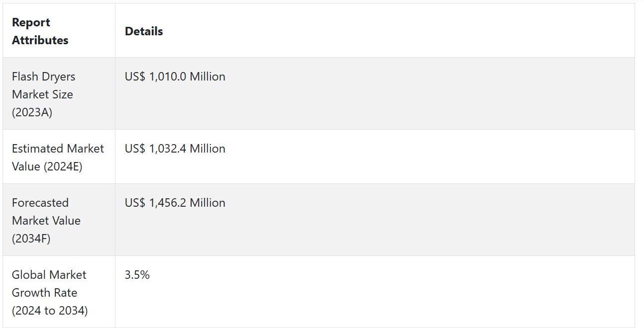Viewport: 644px width, 328px height.
Task: Click the Market Size text line
Action: [43, 94]
